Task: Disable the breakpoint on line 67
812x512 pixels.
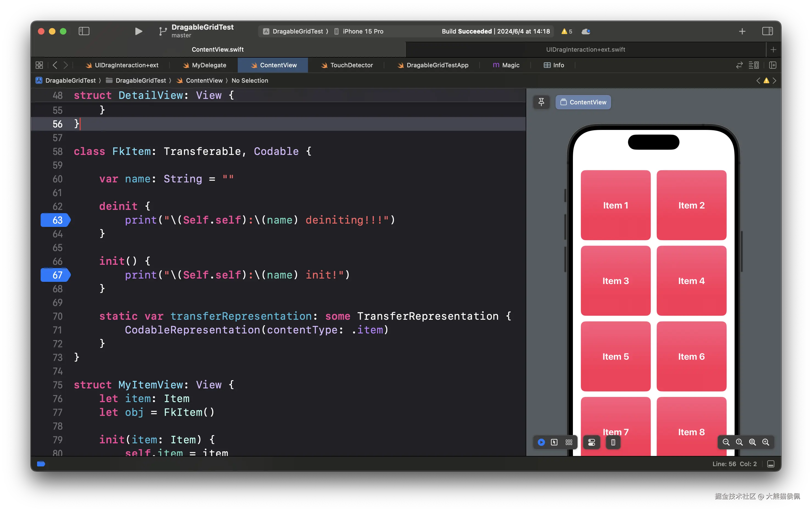Action: tap(56, 275)
